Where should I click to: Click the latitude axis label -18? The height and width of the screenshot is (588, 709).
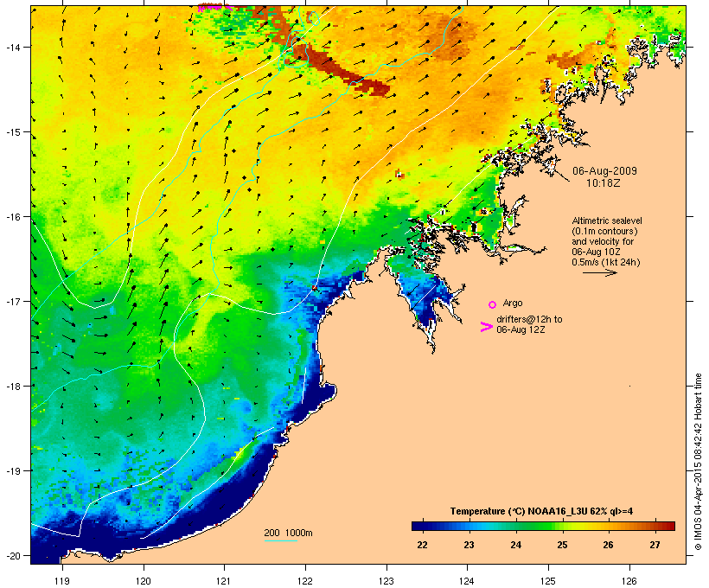(x=12, y=386)
